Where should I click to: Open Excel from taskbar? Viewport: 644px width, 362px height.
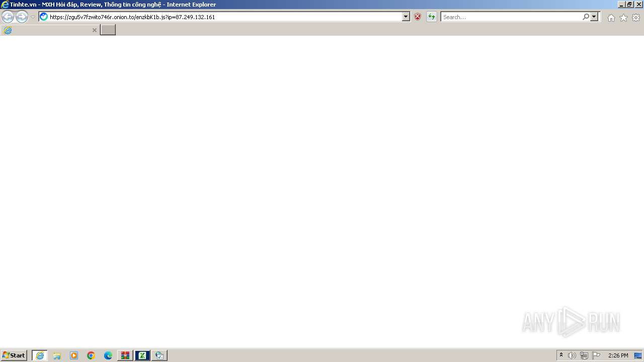coord(142,355)
